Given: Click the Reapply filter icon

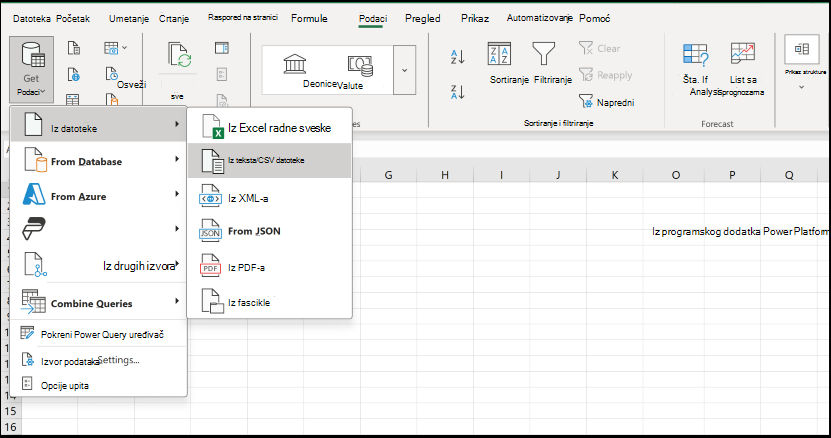Looking at the screenshot, I should pyautogui.click(x=586, y=75).
